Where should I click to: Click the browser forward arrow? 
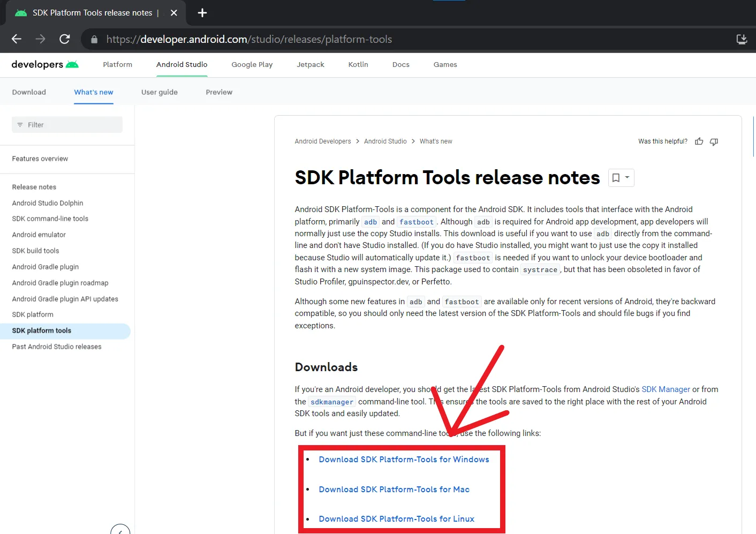(x=40, y=39)
